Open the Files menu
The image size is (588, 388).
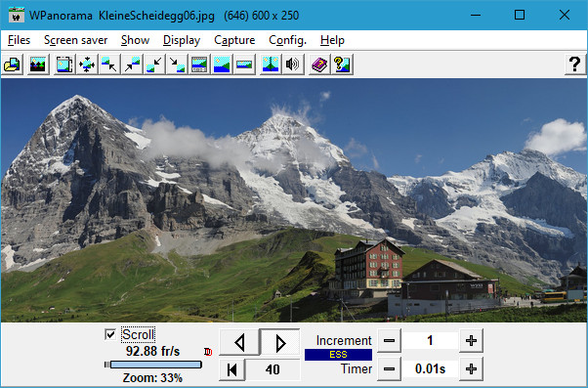pyautogui.click(x=19, y=40)
